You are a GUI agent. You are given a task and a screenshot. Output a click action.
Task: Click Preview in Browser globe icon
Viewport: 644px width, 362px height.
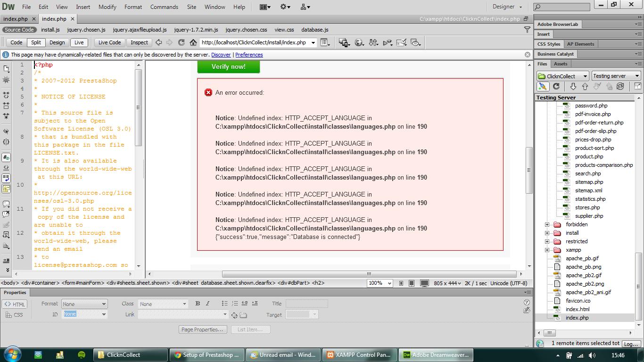[360, 42]
